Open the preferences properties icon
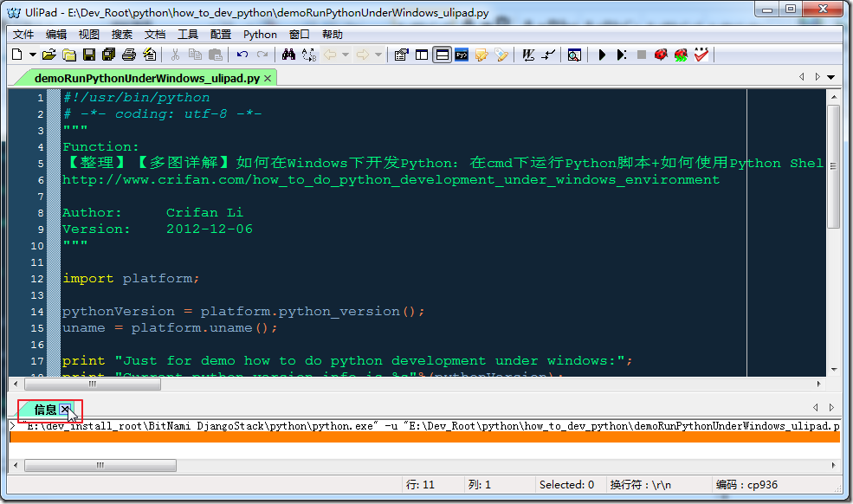 coord(402,55)
